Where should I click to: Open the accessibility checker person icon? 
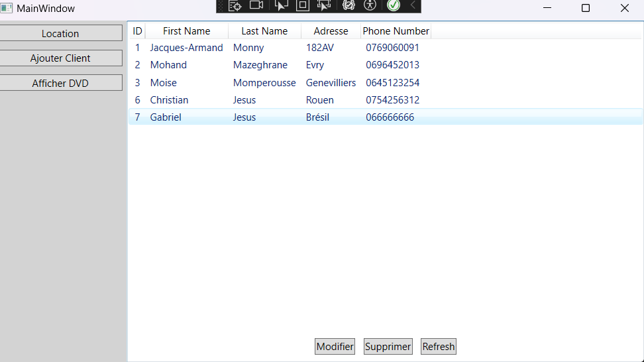[x=370, y=6]
